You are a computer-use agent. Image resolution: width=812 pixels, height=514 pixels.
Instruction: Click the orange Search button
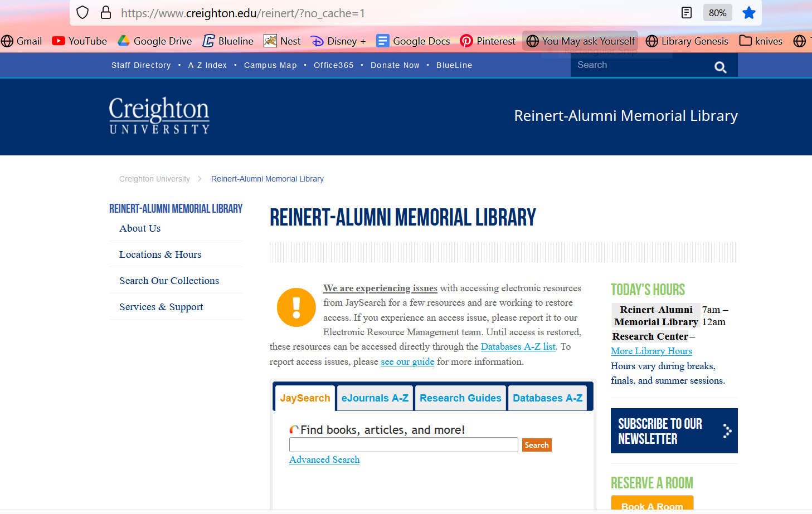(537, 445)
